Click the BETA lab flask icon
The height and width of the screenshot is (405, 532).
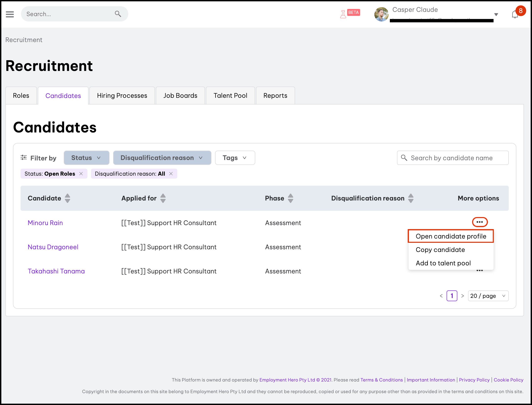coord(343,14)
